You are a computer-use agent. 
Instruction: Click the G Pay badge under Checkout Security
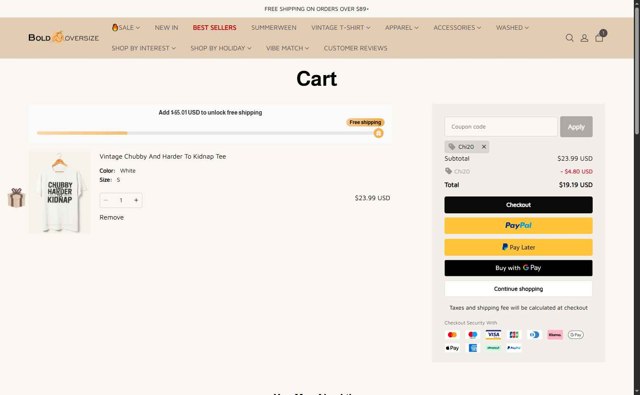[x=576, y=335]
